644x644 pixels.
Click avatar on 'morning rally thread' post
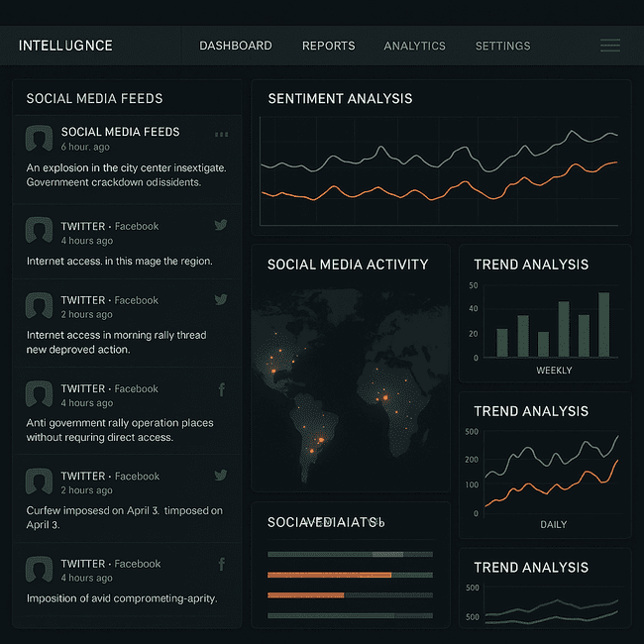pyautogui.click(x=39, y=305)
